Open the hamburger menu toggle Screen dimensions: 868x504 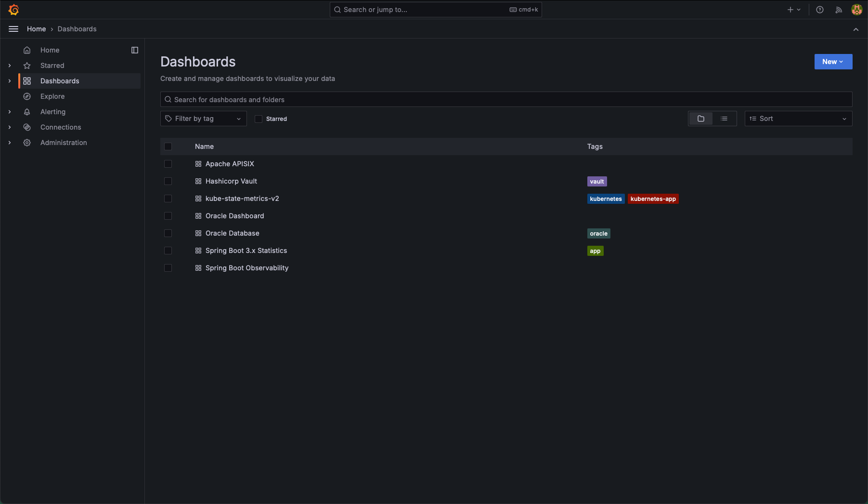pos(13,29)
